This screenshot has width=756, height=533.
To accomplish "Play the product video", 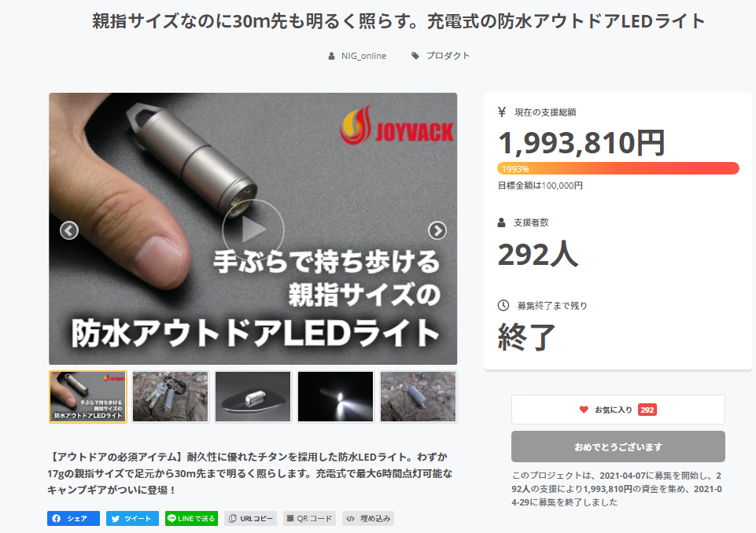I will click(253, 230).
